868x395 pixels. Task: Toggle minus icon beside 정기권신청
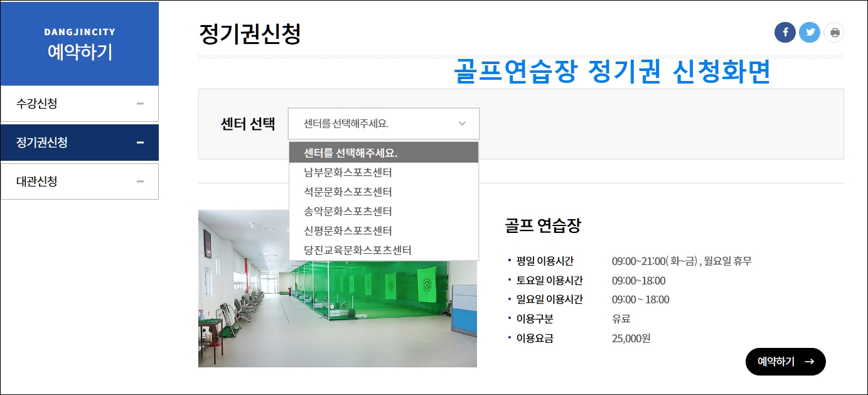click(x=140, y=143)
